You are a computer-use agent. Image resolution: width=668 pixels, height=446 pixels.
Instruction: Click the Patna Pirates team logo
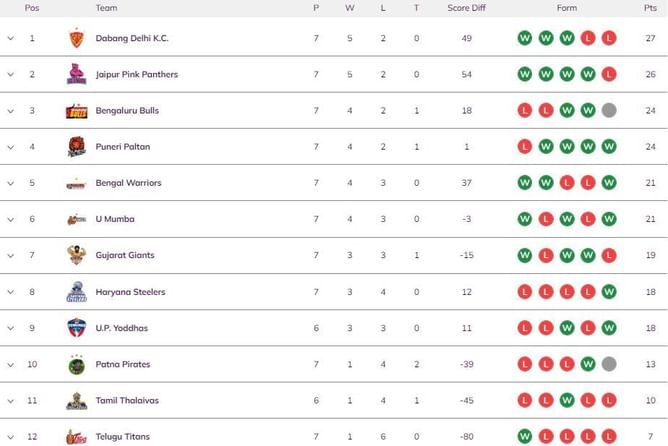pyautogui.click(x=77, y=364)
